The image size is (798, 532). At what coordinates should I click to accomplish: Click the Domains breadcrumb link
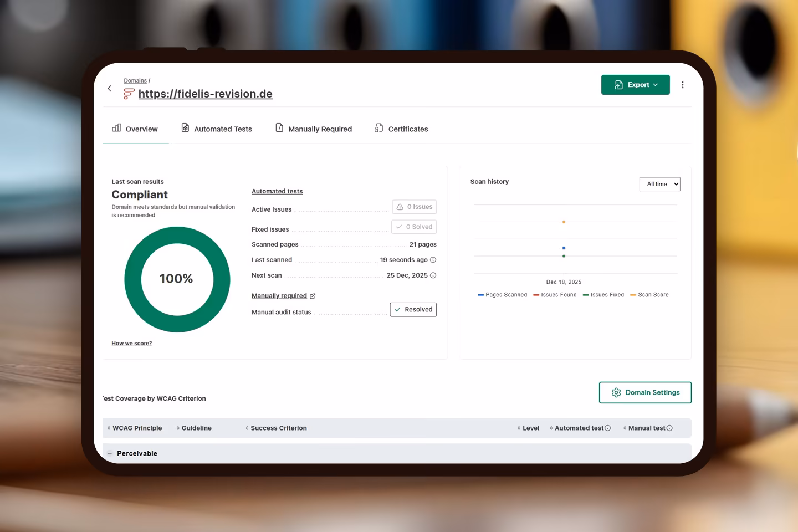[x=135, y=80]
